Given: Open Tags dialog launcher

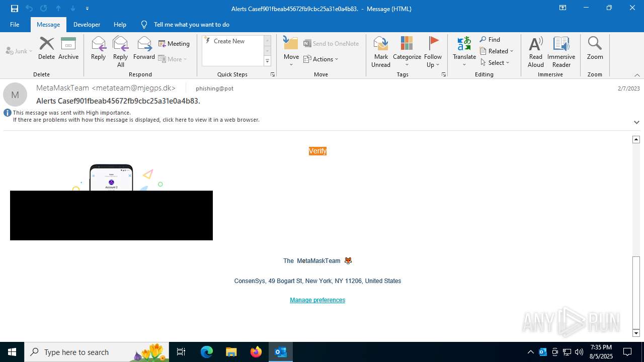Looking at the screenshot, I should click(x=444, y=74).
